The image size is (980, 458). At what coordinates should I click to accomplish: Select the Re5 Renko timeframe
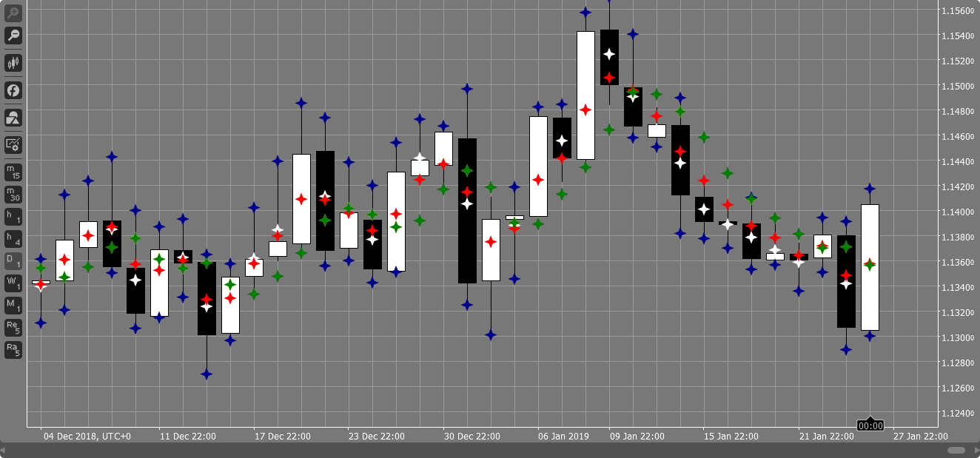pos(13,328)
